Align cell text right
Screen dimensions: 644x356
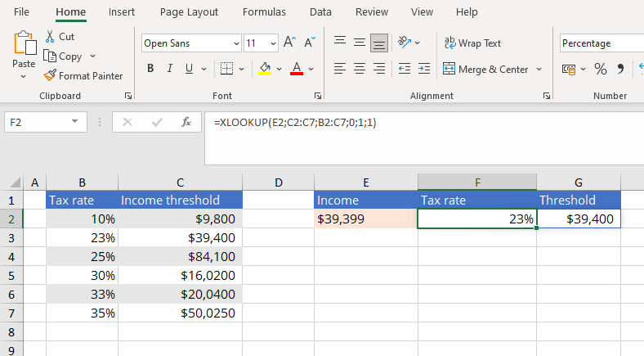coord(379,69)
